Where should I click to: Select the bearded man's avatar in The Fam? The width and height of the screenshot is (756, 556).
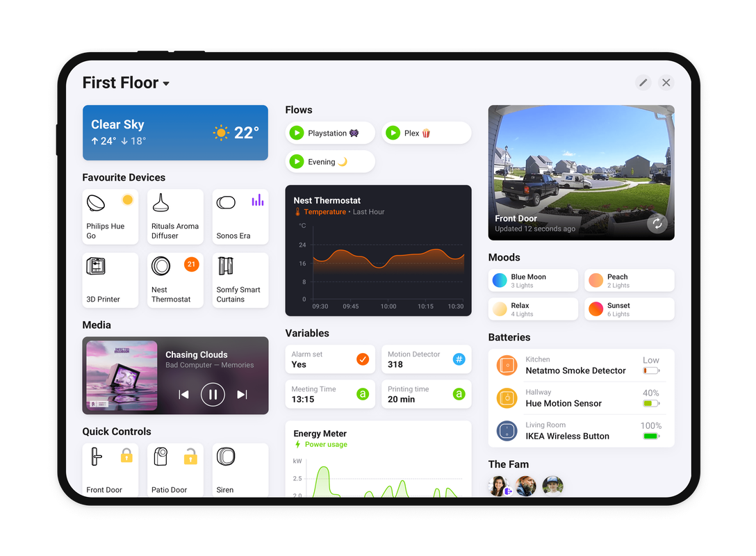pyautogui.click(x=525, y=486)
